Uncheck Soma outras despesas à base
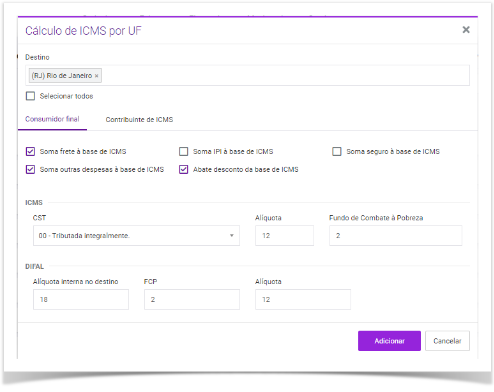494x392 pixels. (30, 169)
